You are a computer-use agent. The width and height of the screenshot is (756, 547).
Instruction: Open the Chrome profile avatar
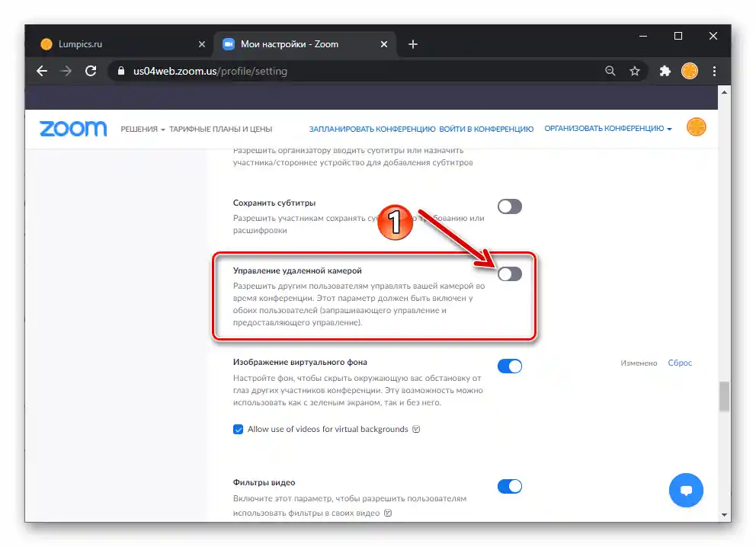(690, 71)
